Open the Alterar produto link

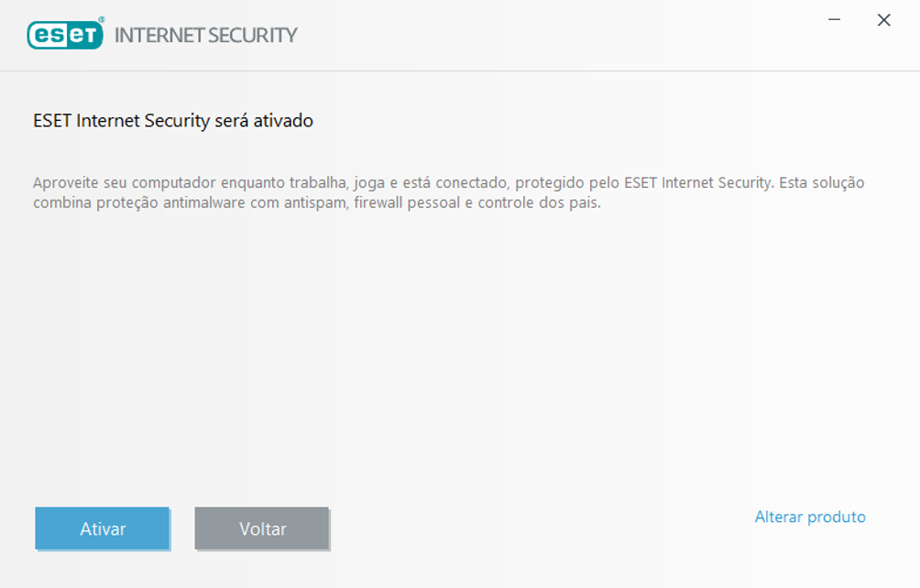click(x=810, y=517)
